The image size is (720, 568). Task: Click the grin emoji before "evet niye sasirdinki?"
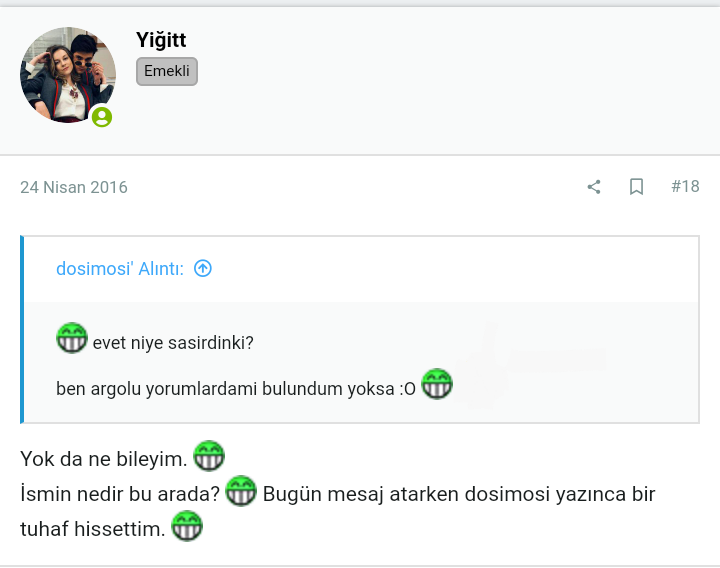(72, 338)
